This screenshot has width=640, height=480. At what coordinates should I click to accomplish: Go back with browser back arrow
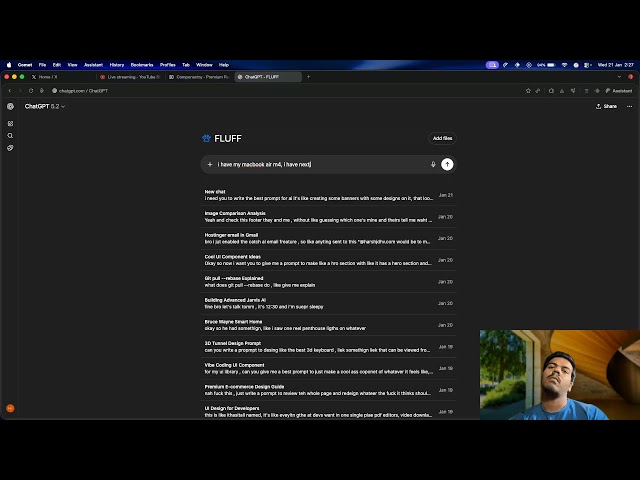click(10, 91)
